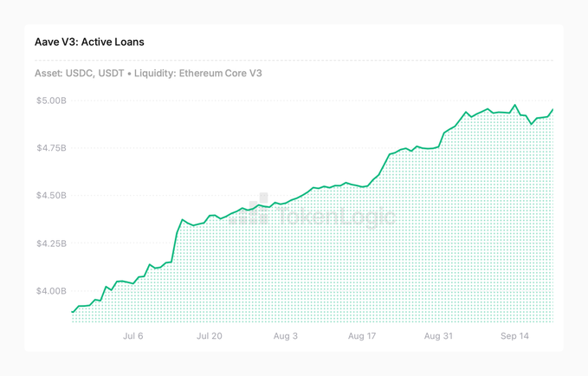Click the Jul 6 x-axis date label
Viewport: 588px width, 376px height.
133,336
